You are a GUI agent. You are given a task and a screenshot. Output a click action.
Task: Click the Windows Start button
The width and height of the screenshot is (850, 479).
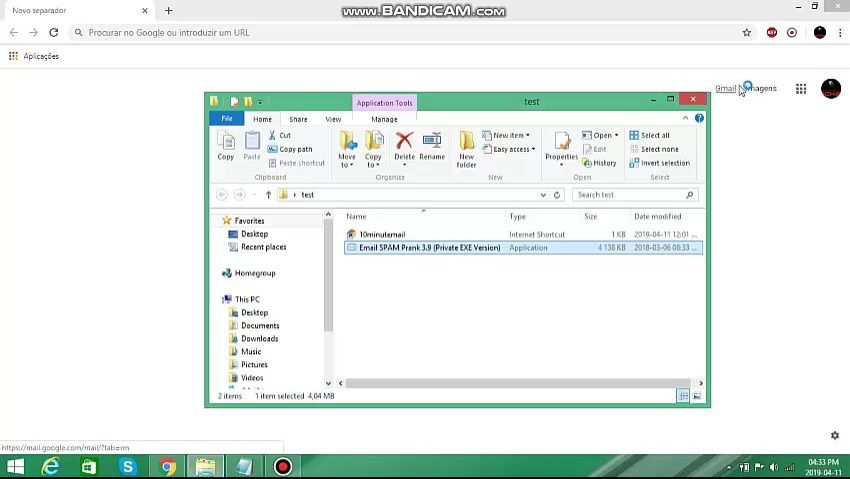tap(15, 467)
